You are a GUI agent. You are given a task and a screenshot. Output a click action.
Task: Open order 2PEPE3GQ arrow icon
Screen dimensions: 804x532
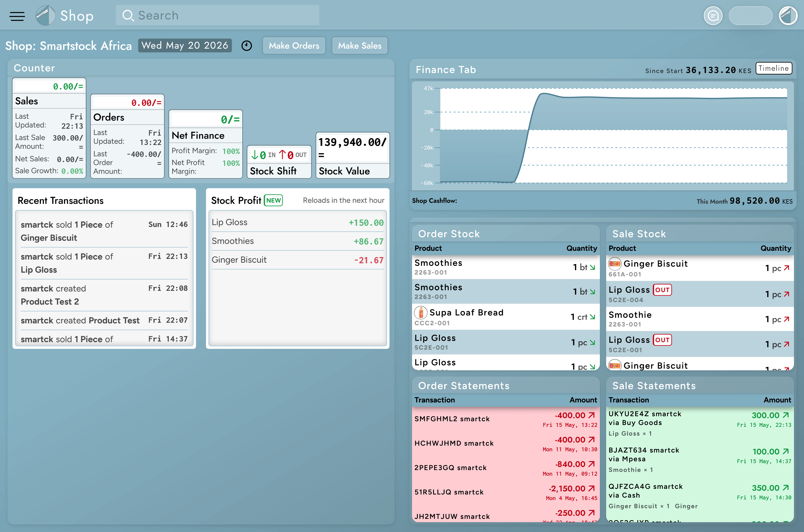coord(592,464)
